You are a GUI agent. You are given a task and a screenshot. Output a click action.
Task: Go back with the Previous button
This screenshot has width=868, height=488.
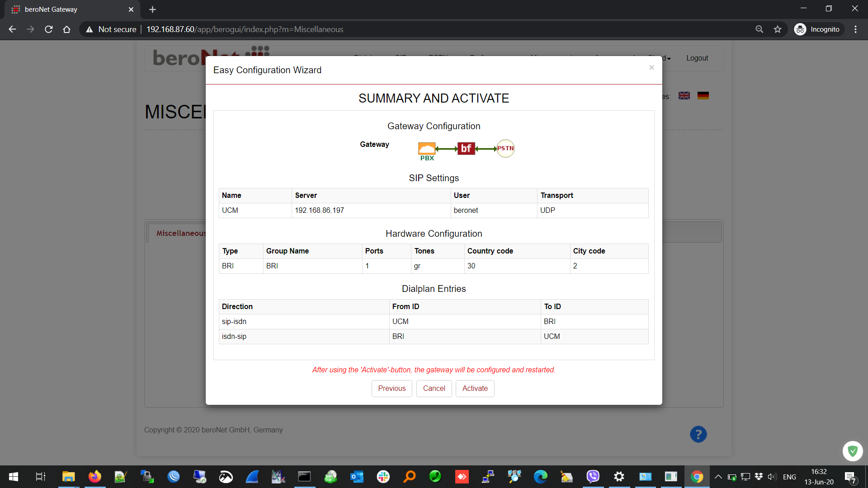392,388
